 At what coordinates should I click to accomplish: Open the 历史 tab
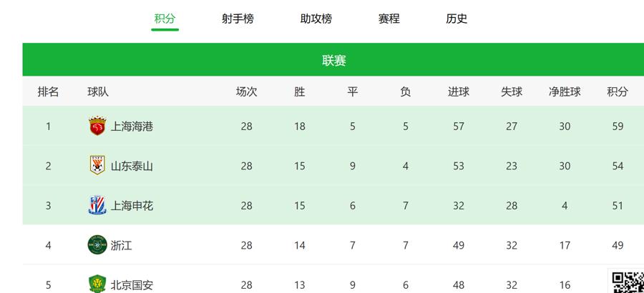tap(457, 19)
